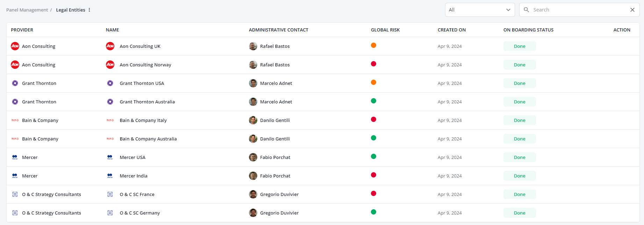Select the Bain & Company Australia name
The image size is (644, 225).
click(x=148, y=139)
